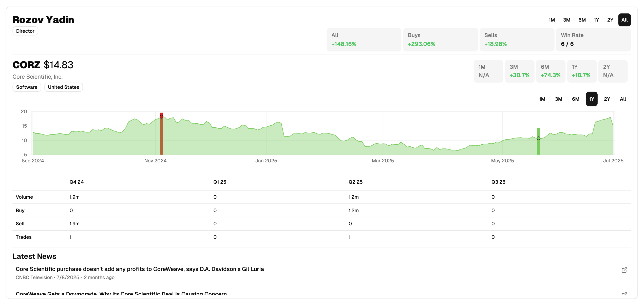Screen dimensions: 644x306
Task: Click the Buys +293.06% stat card
Action: [x=440, y=40]
